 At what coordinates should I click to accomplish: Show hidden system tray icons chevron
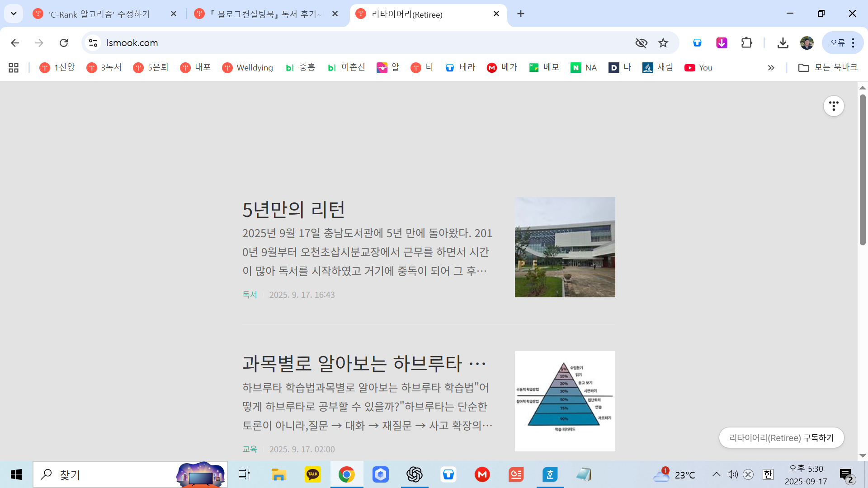[717, 474]
